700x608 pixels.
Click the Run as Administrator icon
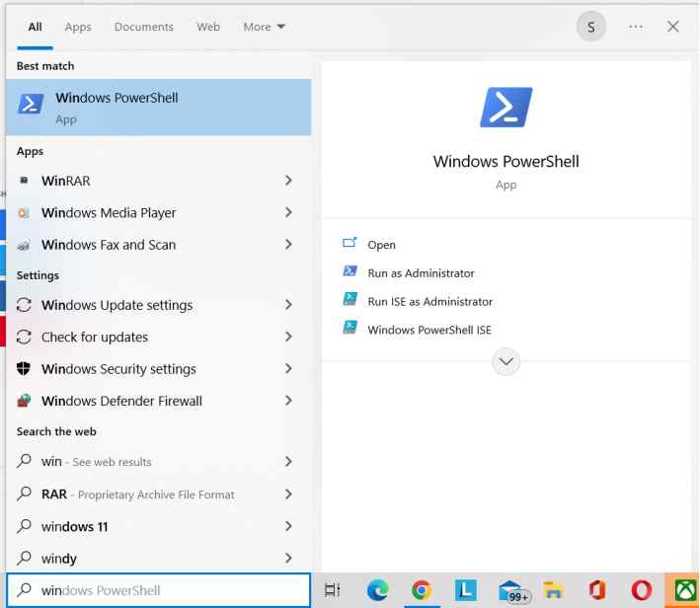coord(350,271)
